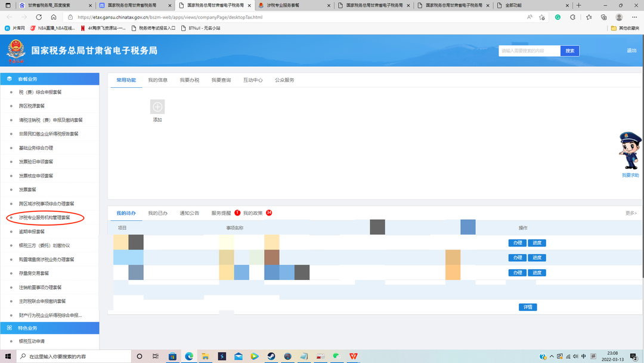Click the browser back arrow
The width and height of the screenshot is (644, 363).
[10, 17]
